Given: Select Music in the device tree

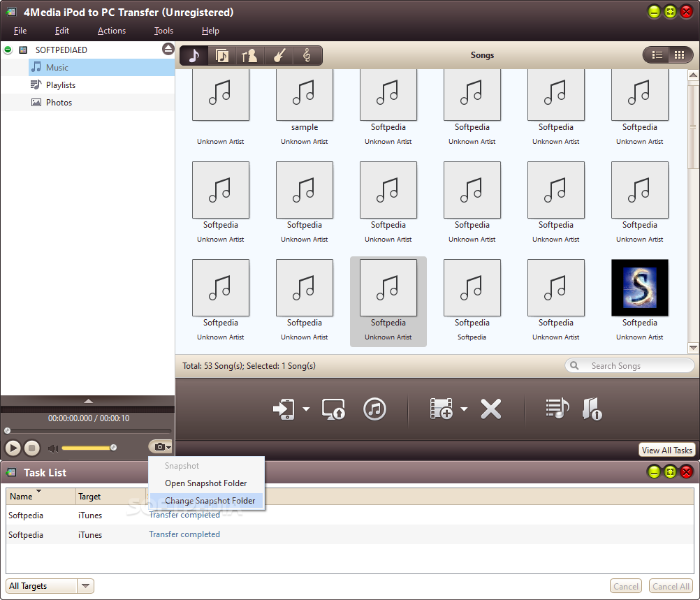Looking at the screenshot, I should click(x=102, y=68).
